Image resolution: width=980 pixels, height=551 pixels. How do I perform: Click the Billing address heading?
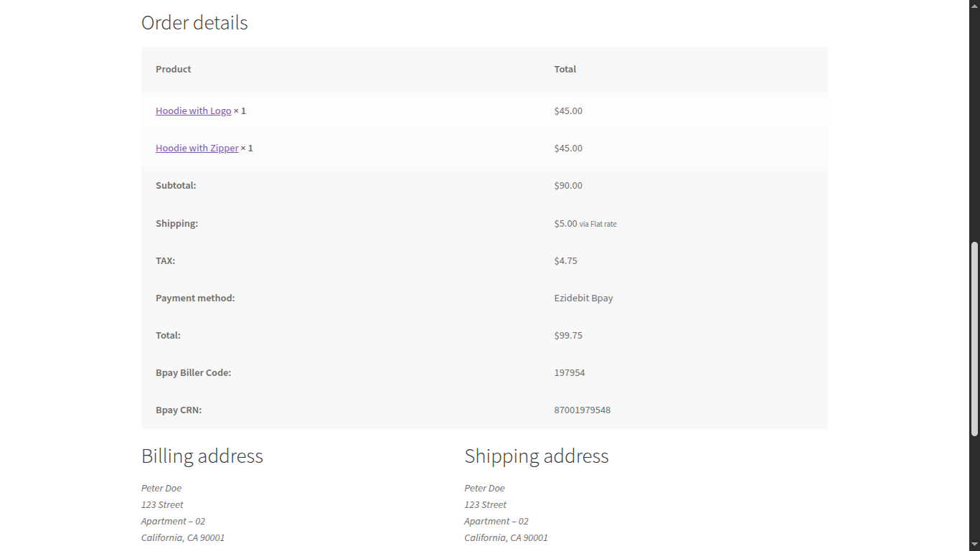pyautogui.click(x=202, y=456)
